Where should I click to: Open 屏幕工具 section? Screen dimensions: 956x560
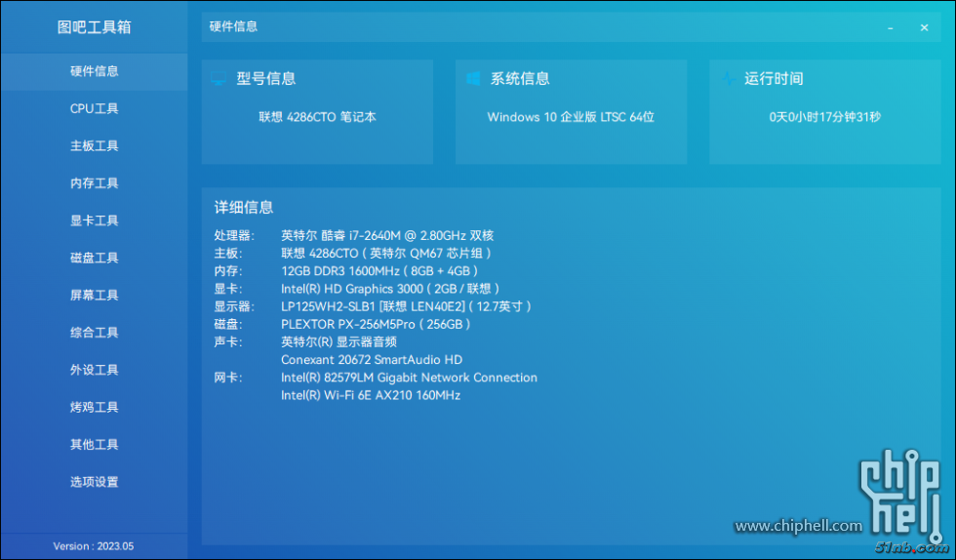coord(94,296)
